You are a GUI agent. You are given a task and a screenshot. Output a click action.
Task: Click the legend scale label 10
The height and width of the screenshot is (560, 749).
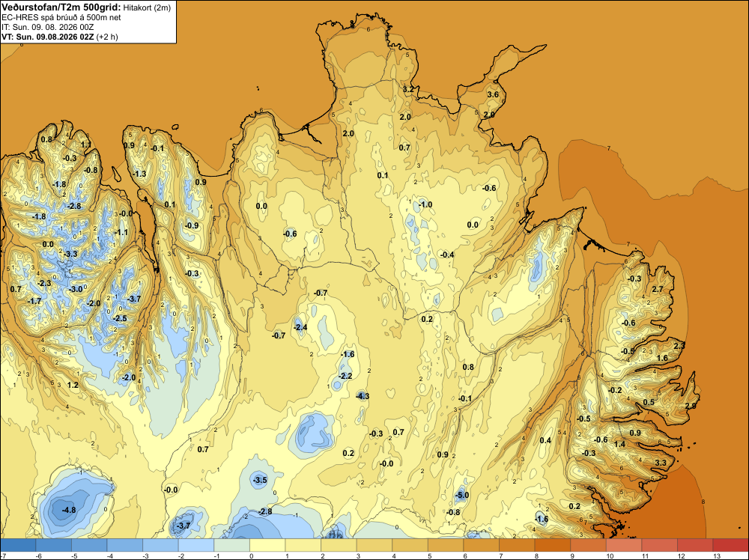click(610, 556)
